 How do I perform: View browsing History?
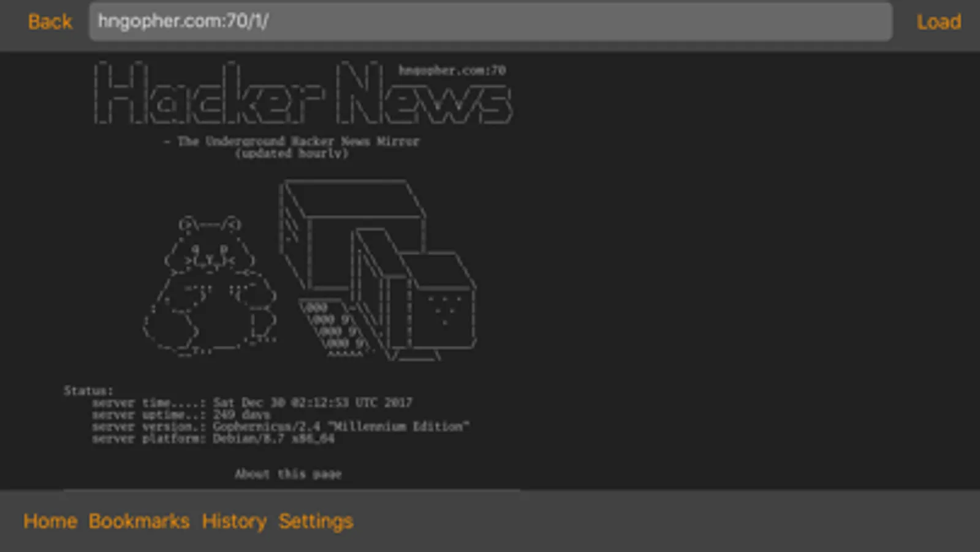click(234, 521)
